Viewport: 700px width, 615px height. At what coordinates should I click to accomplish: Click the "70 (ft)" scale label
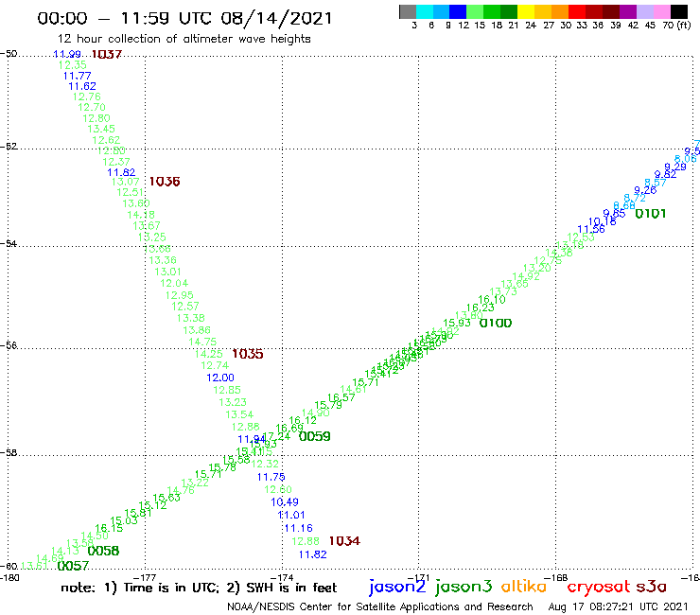[x=676, y=25]
